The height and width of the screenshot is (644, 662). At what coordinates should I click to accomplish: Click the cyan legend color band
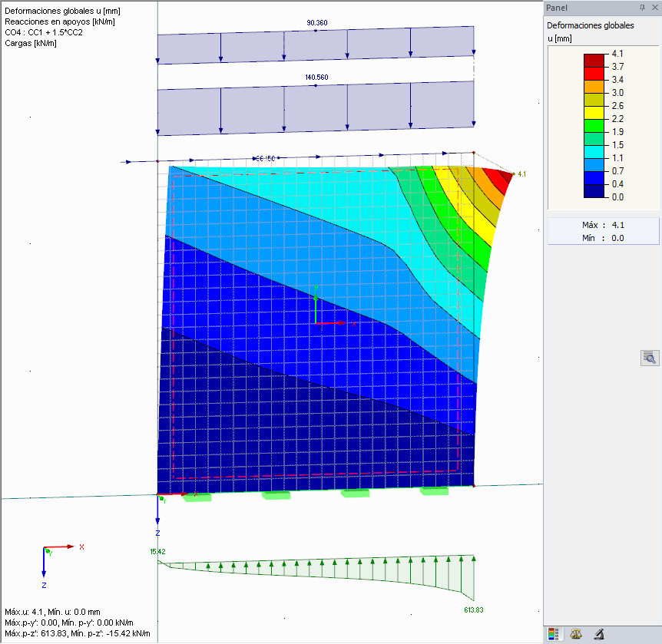(x=594, y=152)
